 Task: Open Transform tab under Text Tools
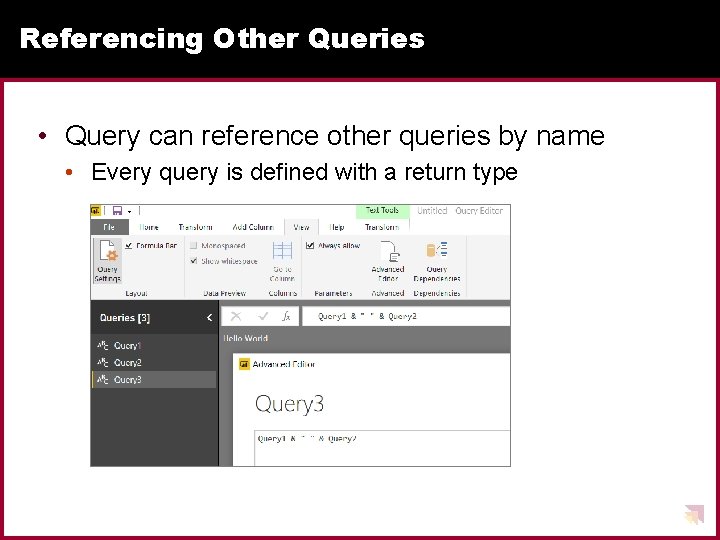coord(382,227)
